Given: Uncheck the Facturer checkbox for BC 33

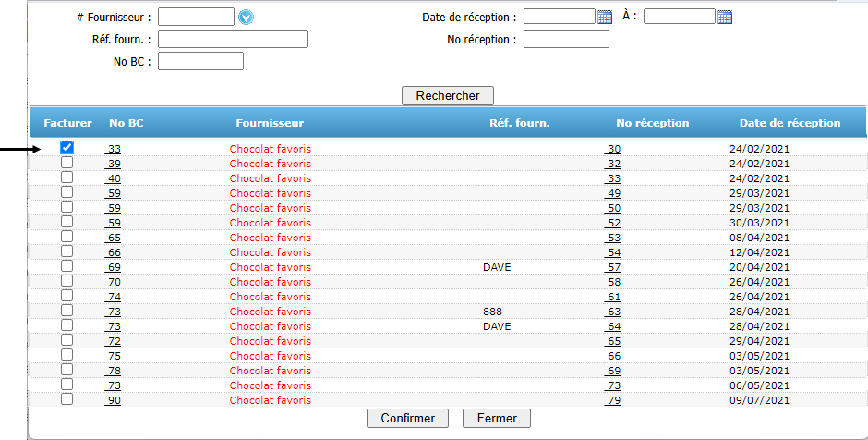Looking at the screenshot, I should tap(67, 147).
